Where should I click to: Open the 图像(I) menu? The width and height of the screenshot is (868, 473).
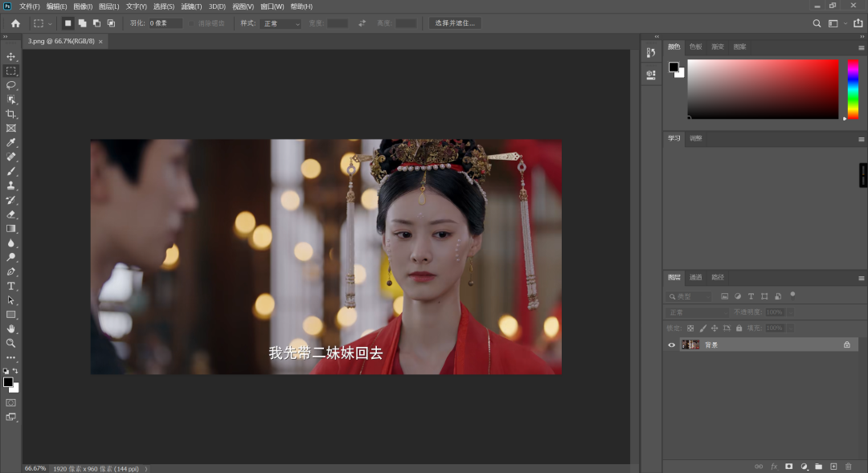coord(83,6)
